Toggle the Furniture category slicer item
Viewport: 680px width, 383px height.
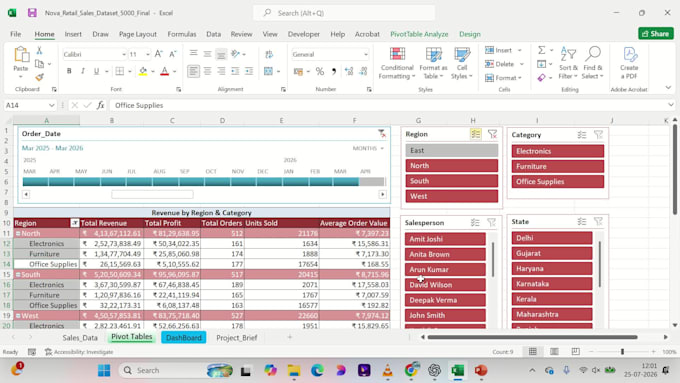click(x=558, y=167)
